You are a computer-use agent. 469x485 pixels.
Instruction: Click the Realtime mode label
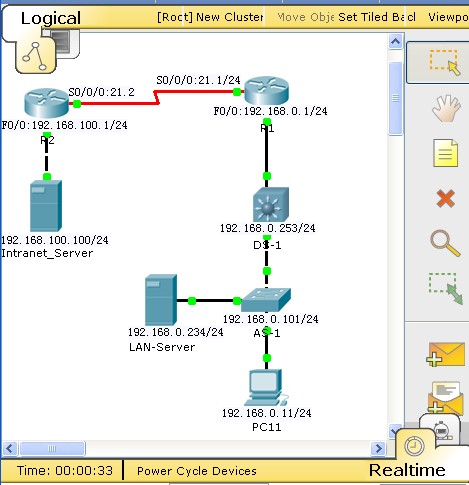pyautogui.click(x=407, y=470)
